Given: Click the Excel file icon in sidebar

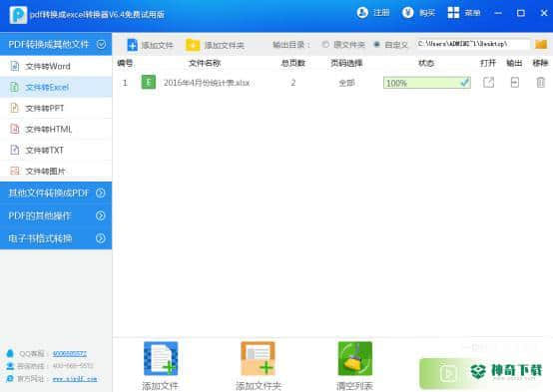Looking at the screenshot, I should point(14,87).
